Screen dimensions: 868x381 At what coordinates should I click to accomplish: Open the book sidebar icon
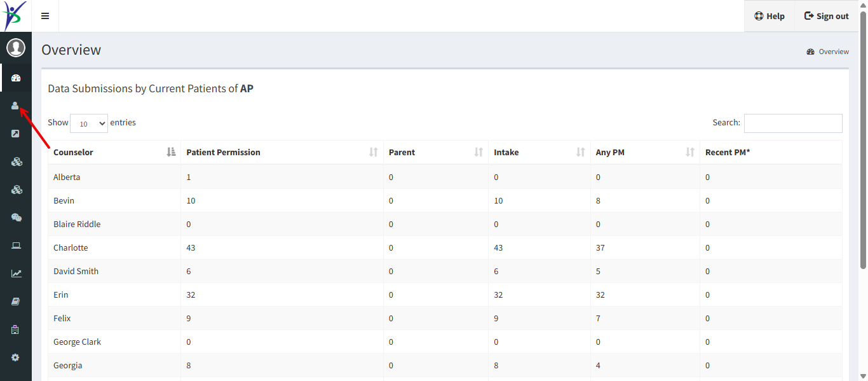(x=16, y=301)
